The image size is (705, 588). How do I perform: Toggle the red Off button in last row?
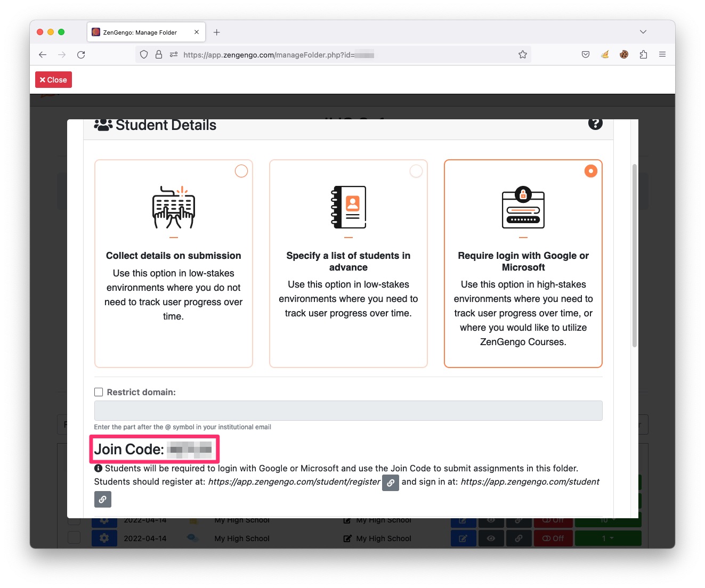tap(553, 538)
